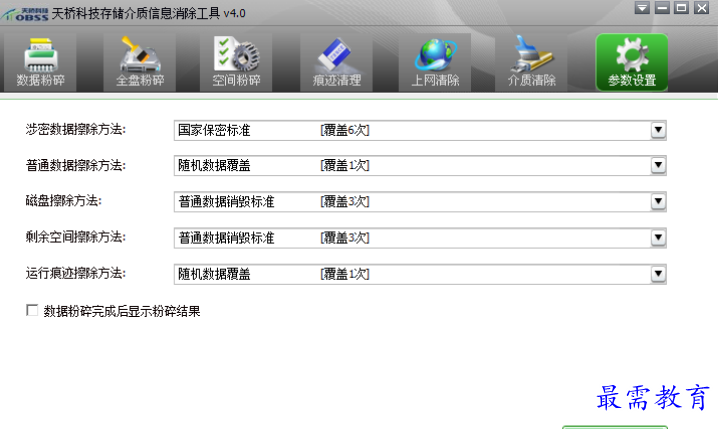Expand the 运行痕迹擦除方法 dropdown arrow

pos(658,274)
